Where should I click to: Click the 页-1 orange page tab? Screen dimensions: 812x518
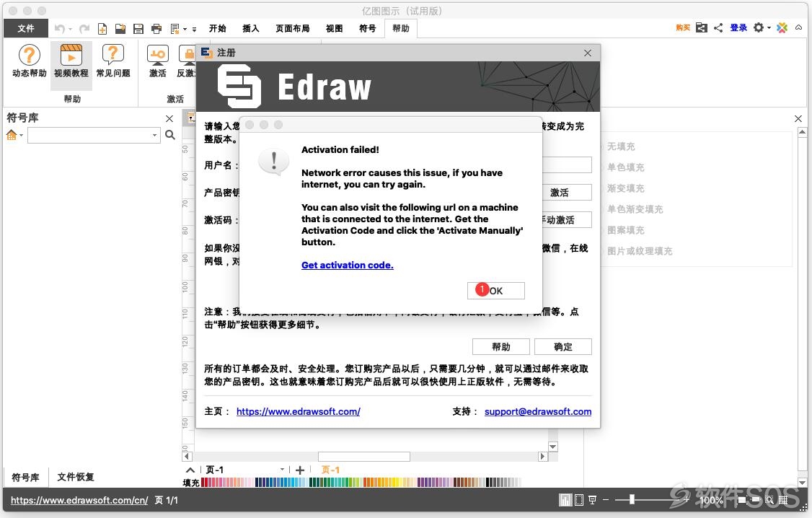330,470
